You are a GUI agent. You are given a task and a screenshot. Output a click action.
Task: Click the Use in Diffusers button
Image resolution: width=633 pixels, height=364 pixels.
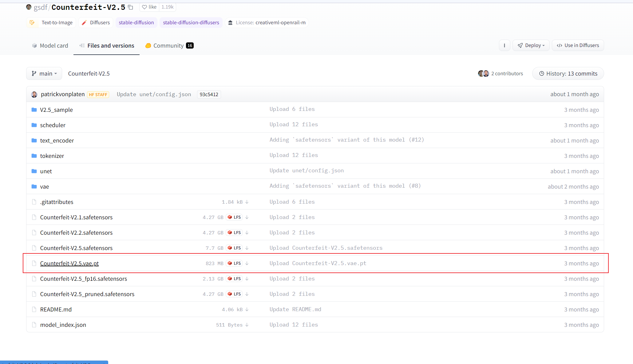coord(578,45)
